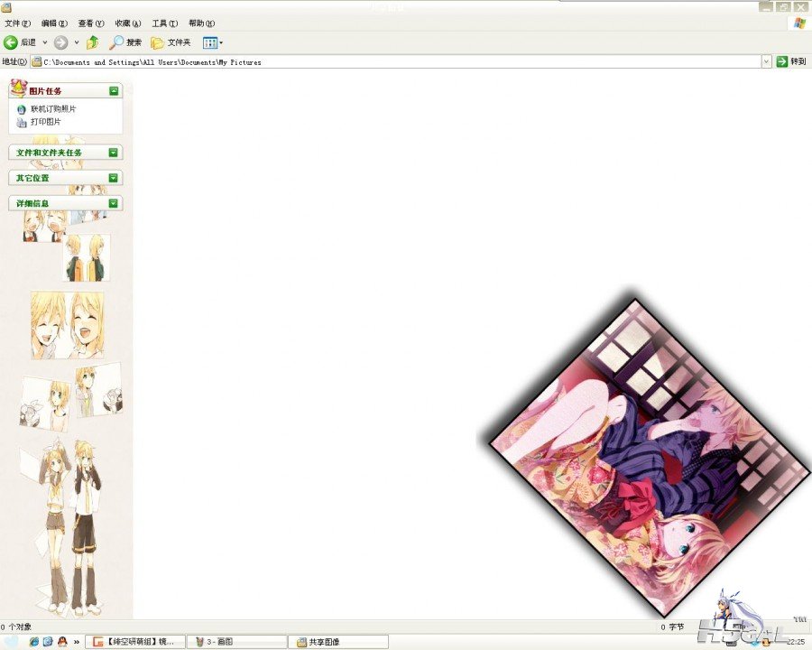Expand the 其它位置 panel

114,178
